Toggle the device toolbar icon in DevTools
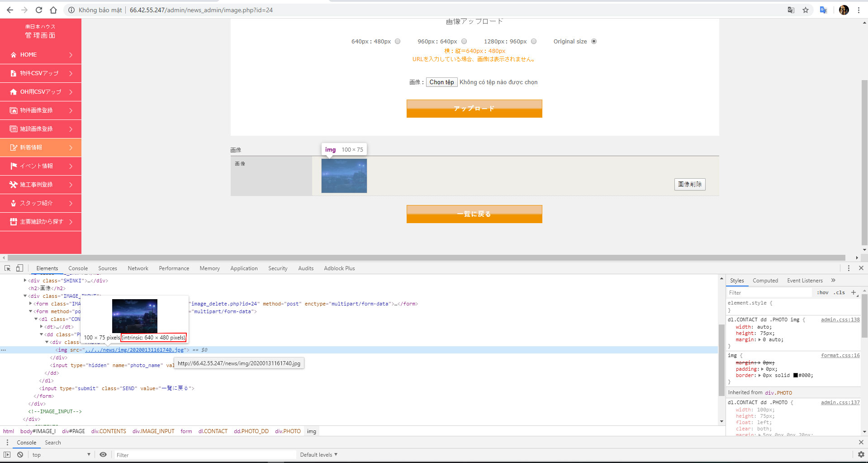Image resolution: width=868 pixels, height=463 pixels. (19, 268)
